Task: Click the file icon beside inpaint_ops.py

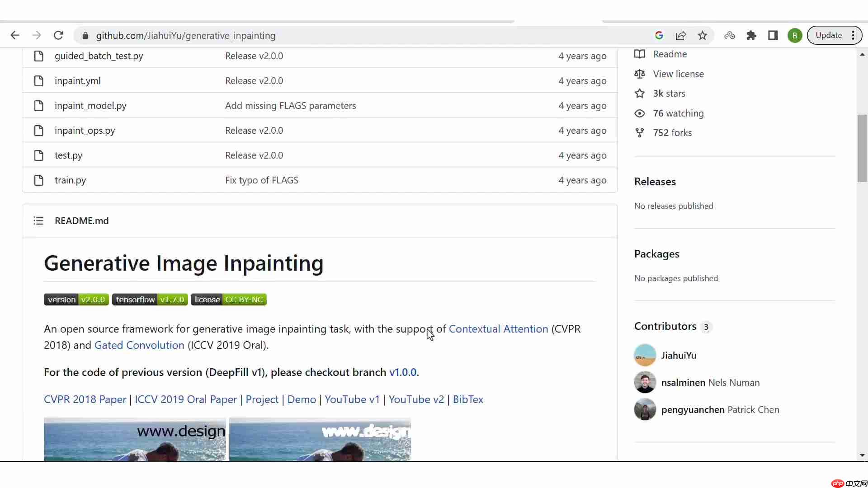Action: coord(39,131)
